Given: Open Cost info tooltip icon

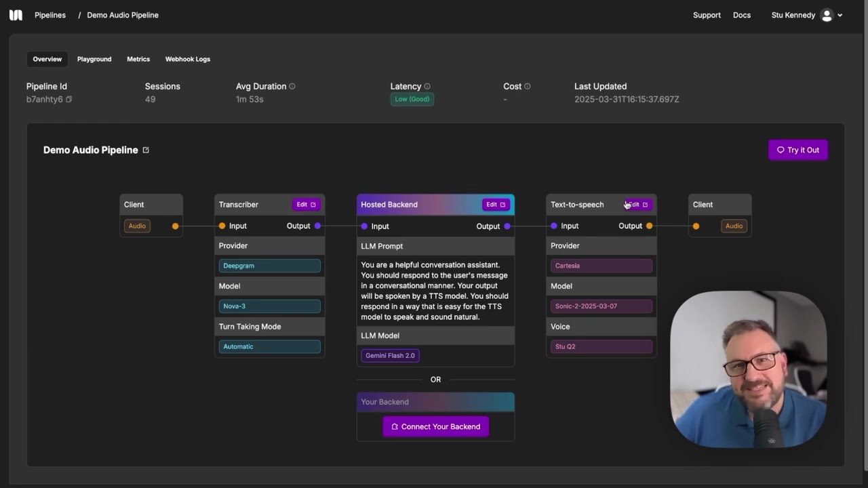Looking at the screenshot, I should [527, 87].
